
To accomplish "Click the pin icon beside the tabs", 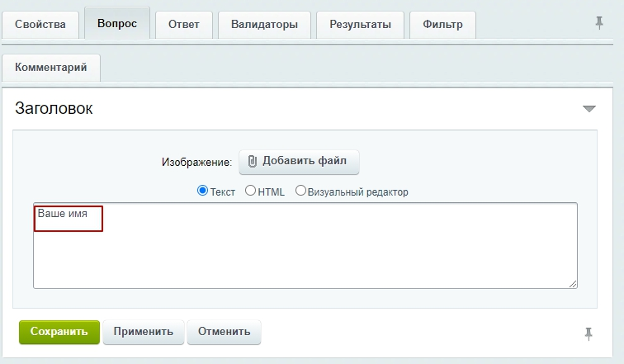I will (x=599, y=23).
